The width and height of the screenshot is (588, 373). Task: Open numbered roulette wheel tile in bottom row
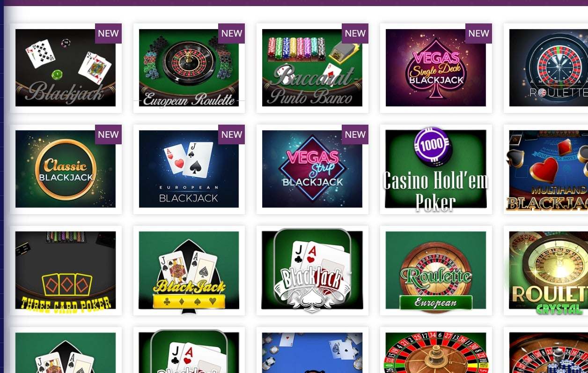(x=436, y=352)
